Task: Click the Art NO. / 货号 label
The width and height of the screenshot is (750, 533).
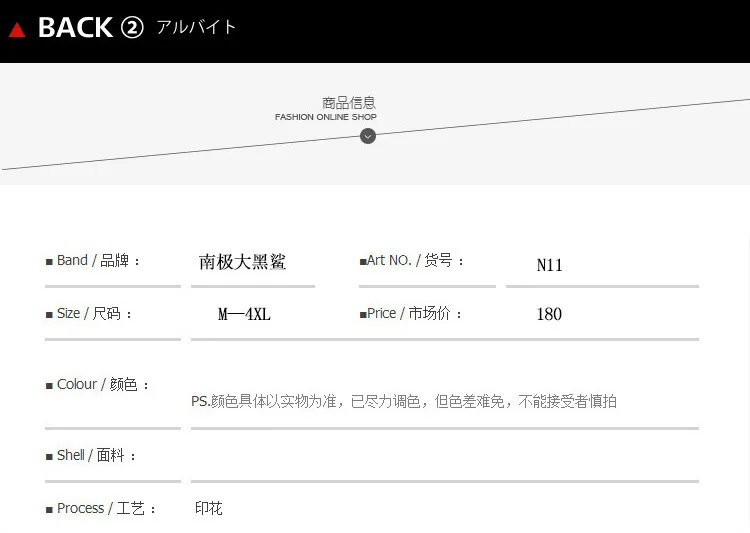Action: pyautogui.click(x=411, y=261)
